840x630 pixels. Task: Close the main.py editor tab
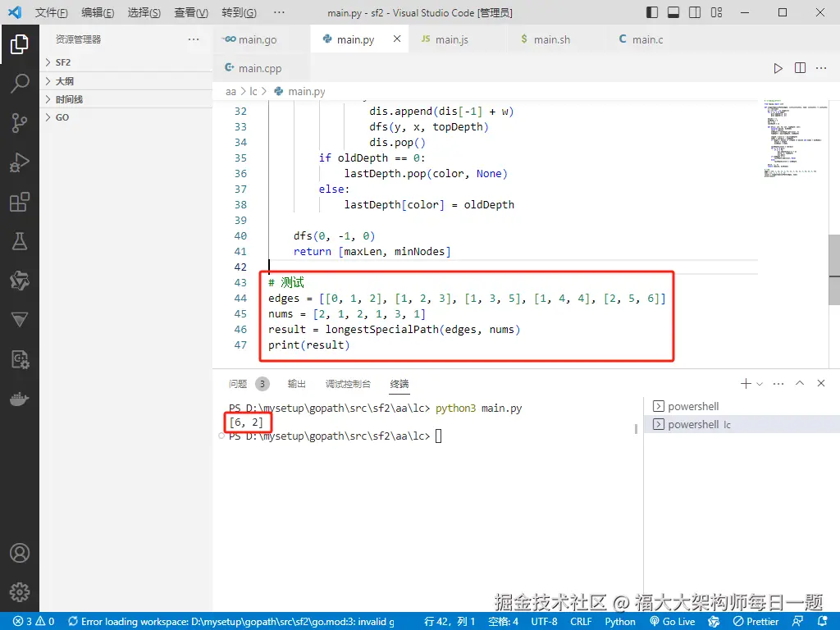point(397,39)
